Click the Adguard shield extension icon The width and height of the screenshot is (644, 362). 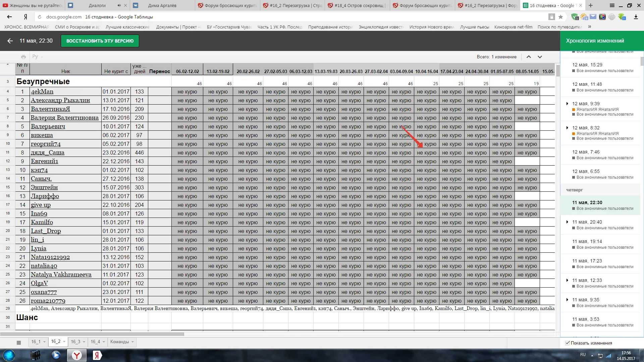[575, 17]
